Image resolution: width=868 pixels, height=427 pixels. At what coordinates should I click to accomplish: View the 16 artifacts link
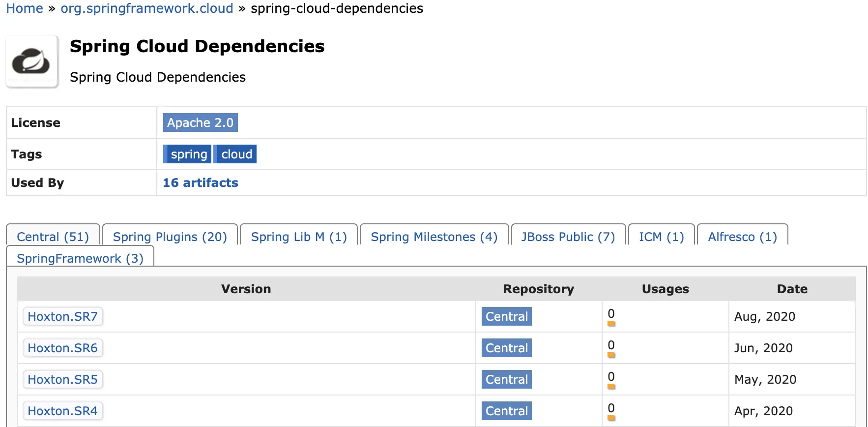[201, 183]
